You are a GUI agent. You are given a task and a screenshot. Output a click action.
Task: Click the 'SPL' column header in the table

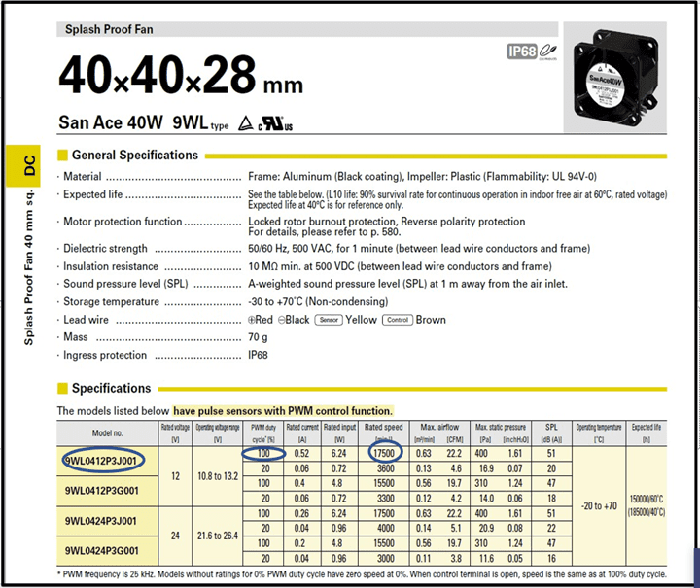pos(551,433)
